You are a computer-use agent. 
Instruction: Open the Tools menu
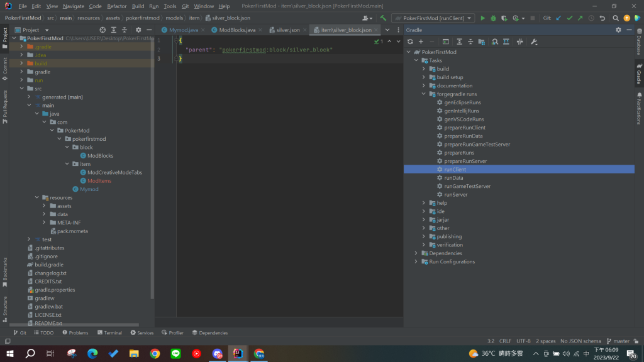(170, 6)
